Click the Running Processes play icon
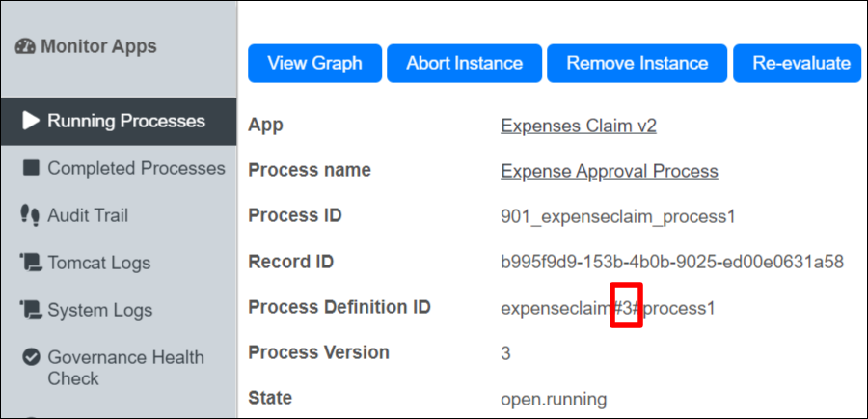This screenshot has width=868, height=419. pyautogui.click(x=31, y=121)
